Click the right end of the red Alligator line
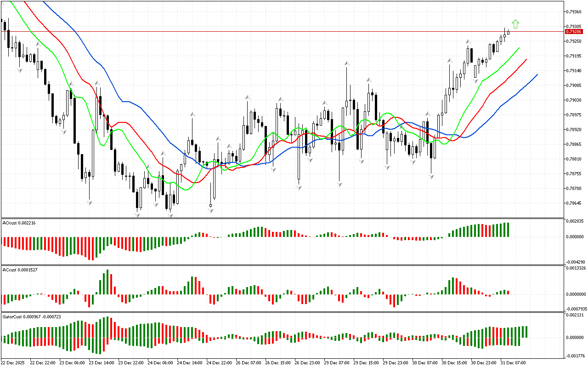Screen dimensions: 588x368 [526, 59]
